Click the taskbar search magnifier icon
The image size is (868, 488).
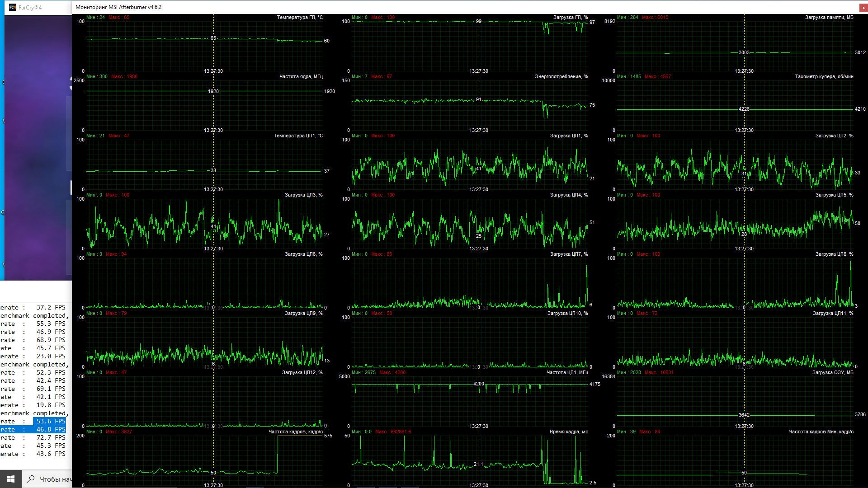click(x=31, y=479)
